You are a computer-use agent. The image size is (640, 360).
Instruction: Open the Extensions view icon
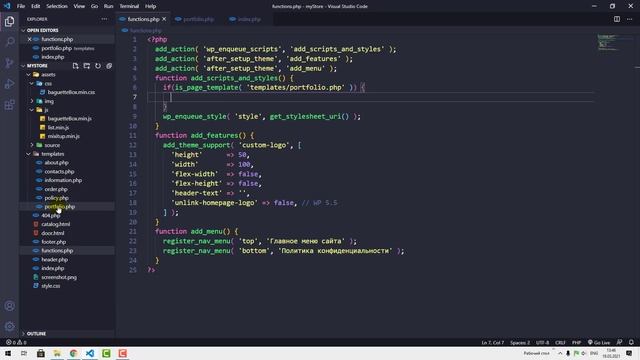click(x=9, y=105)
